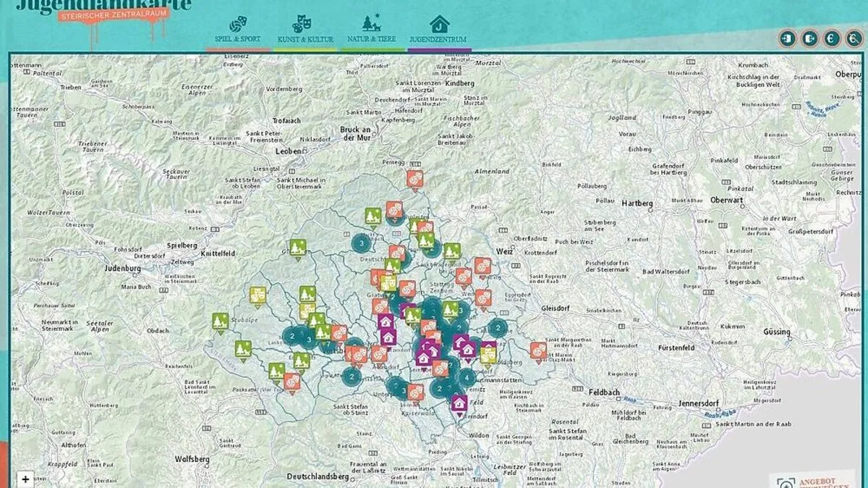Enable the outdoor filter door-exit icon
The image size is (868, 488).
(x=809, y=38)
